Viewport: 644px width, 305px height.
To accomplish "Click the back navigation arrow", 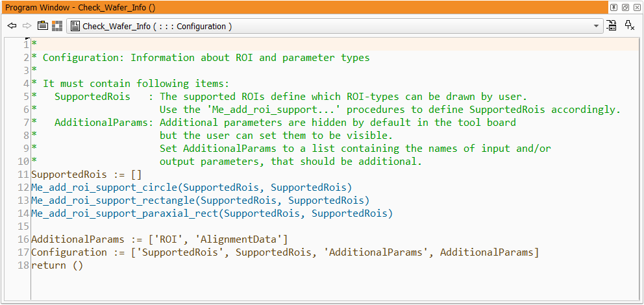I will 12,26.
